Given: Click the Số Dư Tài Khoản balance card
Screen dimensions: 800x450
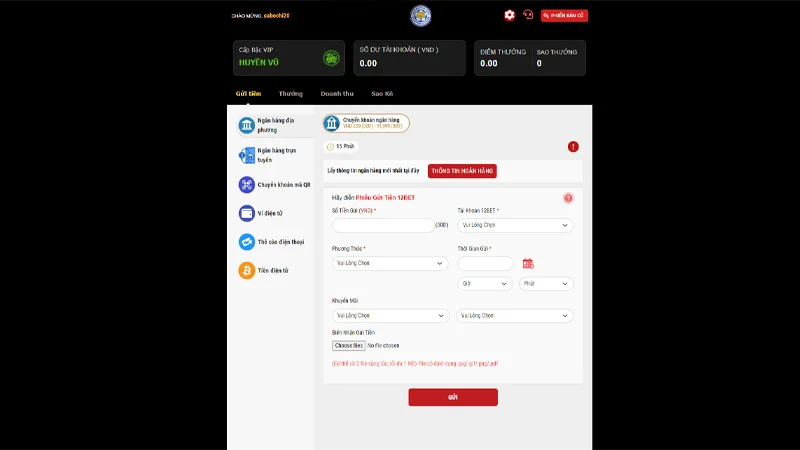Looking at the screenshot, I should (410, 58).
